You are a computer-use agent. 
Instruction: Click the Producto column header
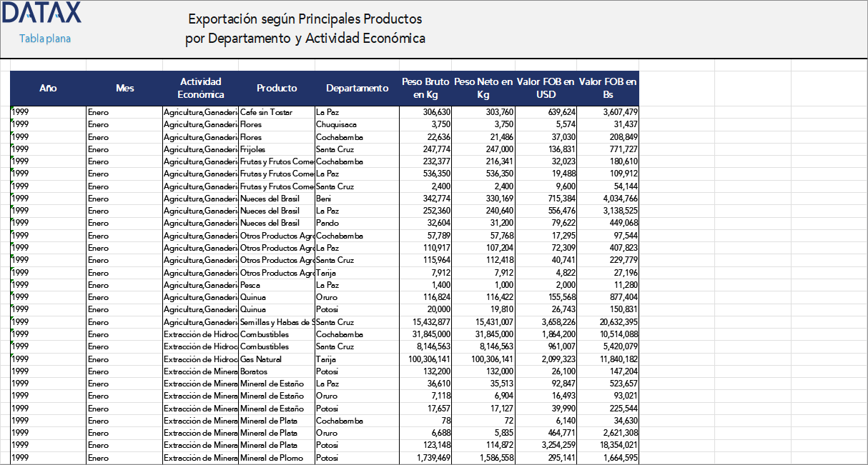[277, 88]
